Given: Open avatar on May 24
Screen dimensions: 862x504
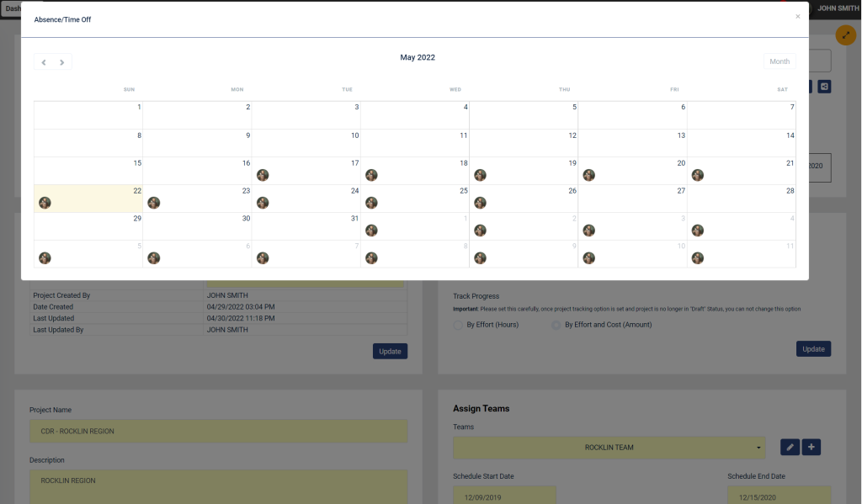Looking at the screenshot, I should (263, 203).
